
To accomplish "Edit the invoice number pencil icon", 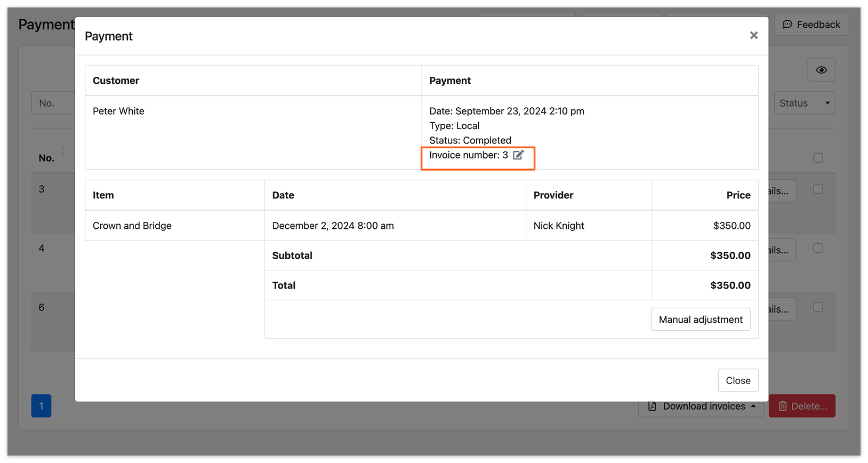I will pos(518,155).
